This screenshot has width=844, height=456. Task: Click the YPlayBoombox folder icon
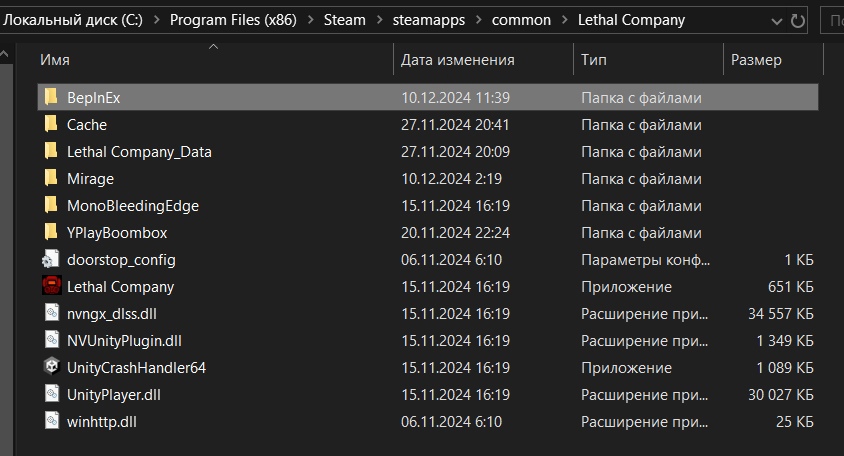(52, 233)
